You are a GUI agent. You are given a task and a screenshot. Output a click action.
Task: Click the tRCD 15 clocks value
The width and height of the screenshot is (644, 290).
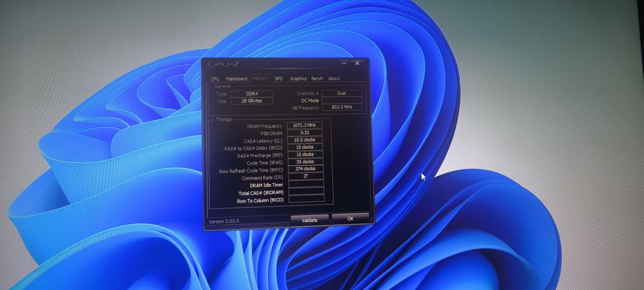click(305, 147)
